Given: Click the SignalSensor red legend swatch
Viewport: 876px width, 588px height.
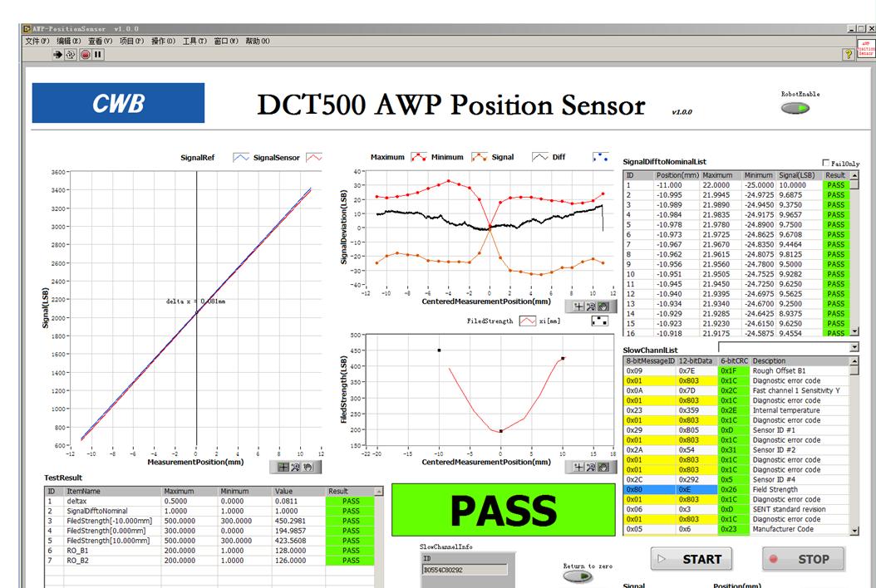Looking at the screenshot, I should [x=314, y=158].
